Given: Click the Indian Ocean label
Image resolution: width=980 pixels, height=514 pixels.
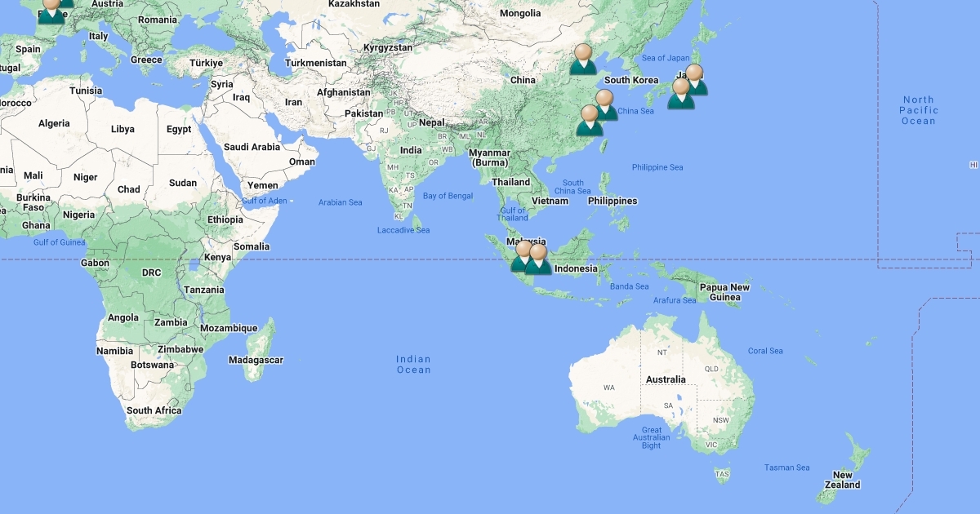Looking at the screenshot, I should pos(413,365).
